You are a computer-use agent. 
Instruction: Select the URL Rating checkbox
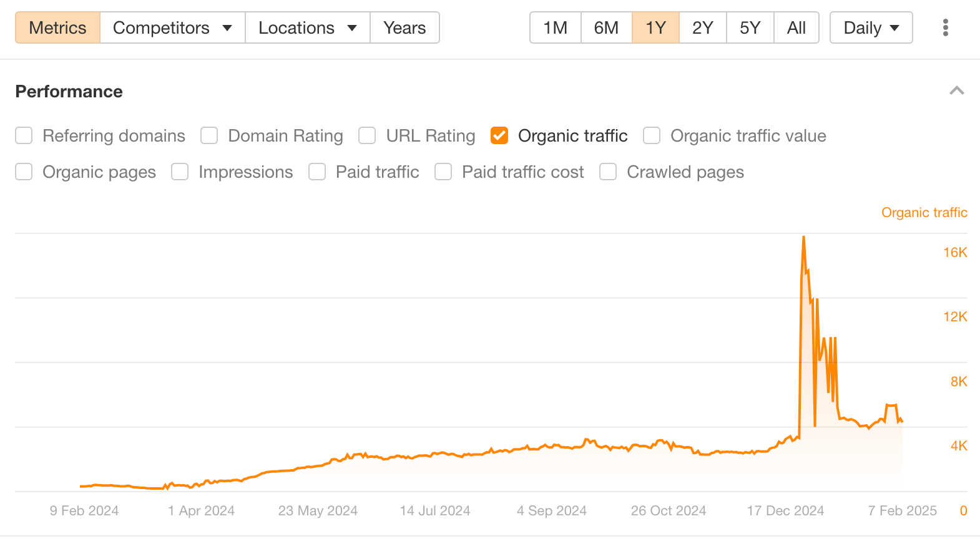click(x=367, y=136)
